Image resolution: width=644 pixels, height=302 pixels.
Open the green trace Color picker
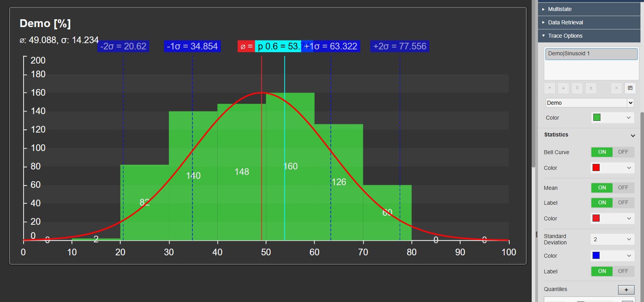pyautogui.click(x=613, y=118)
